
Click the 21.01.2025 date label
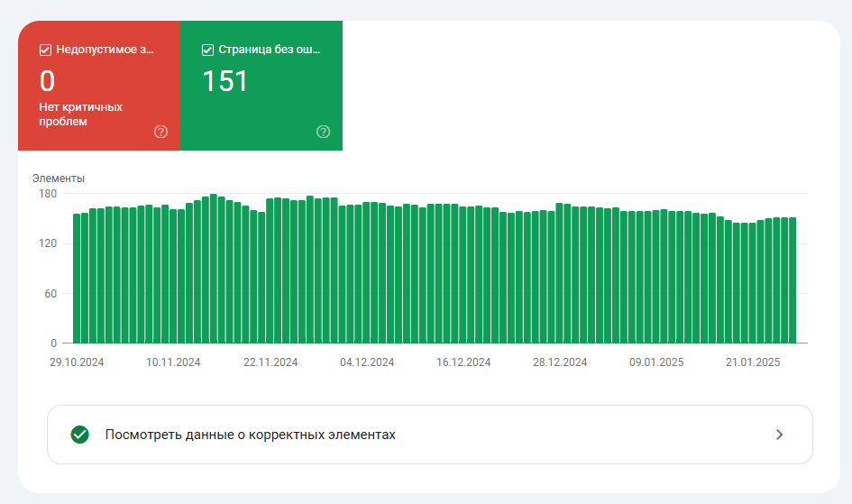[x=753, y=362]
